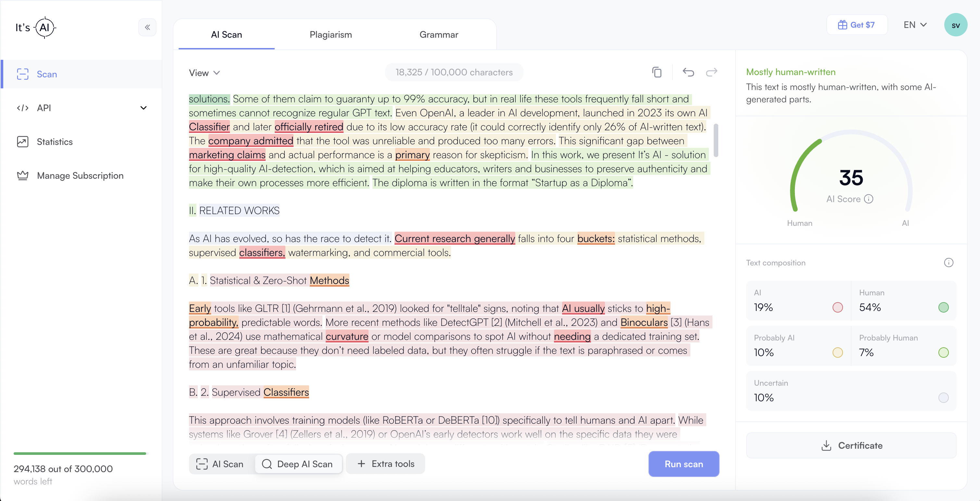Click the API code brackets icon
Screen dimensions: 980x501
point(22,108)
